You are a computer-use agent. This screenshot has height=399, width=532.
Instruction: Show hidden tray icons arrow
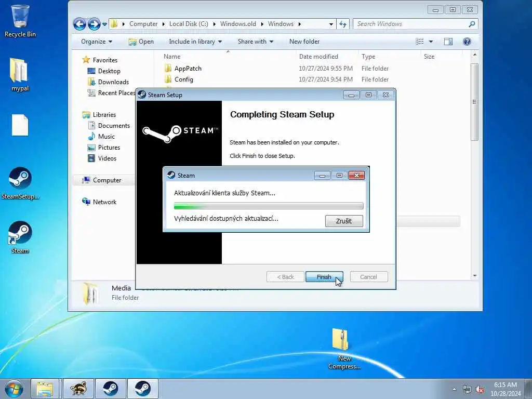pyautogui.click(x=454, y=390)
